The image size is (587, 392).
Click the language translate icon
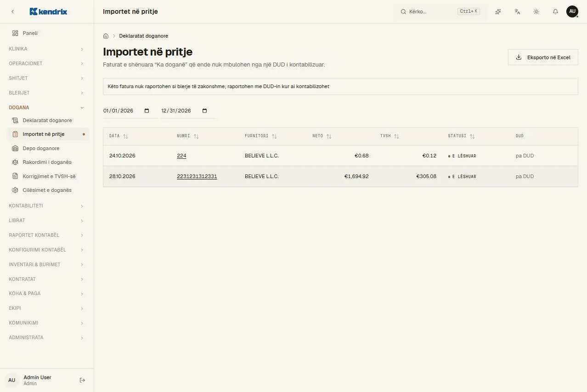[517, 11]
